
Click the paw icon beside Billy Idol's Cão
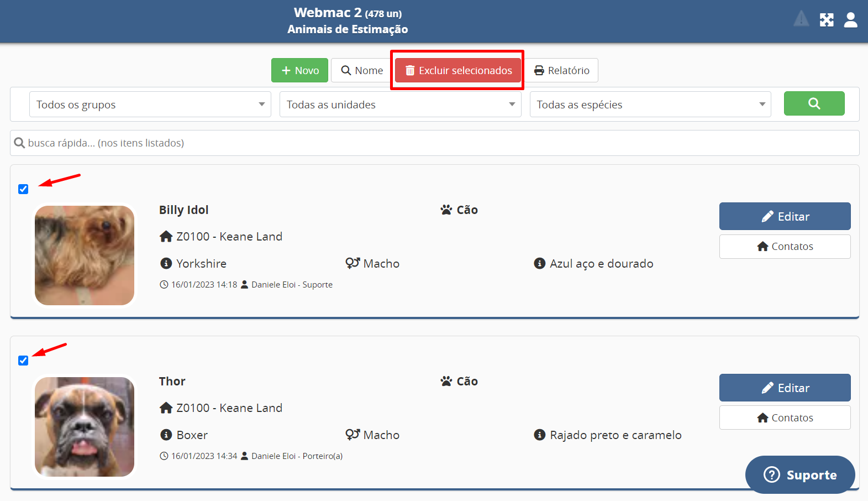tap(446, 210)
